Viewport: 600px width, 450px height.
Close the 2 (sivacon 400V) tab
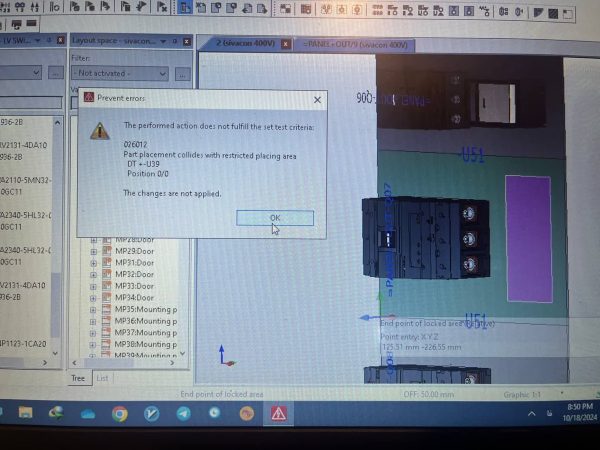[285, 44]
